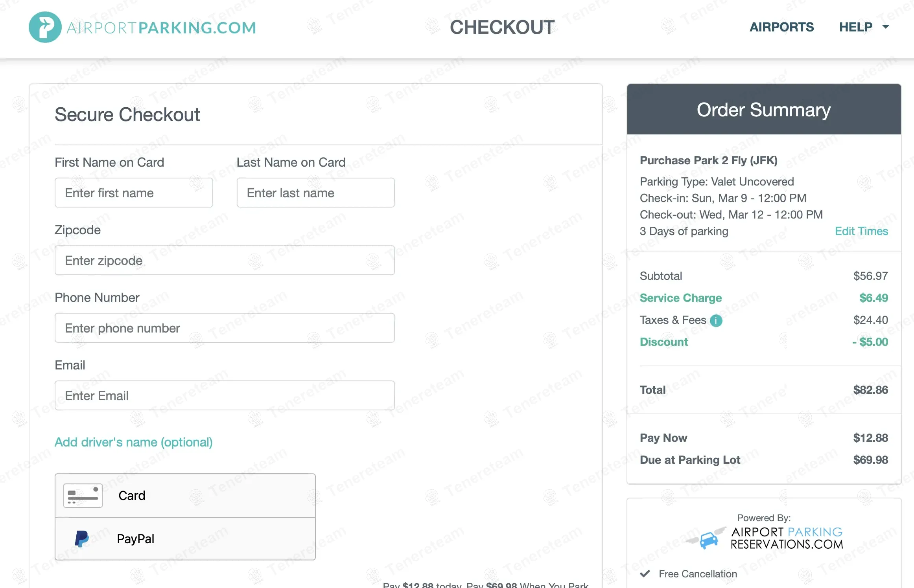Image resolution: width=914 pixels, height=588 pixels.
Task: Click the Free Cancellation checkmark icon
Action: pos(645,574)
